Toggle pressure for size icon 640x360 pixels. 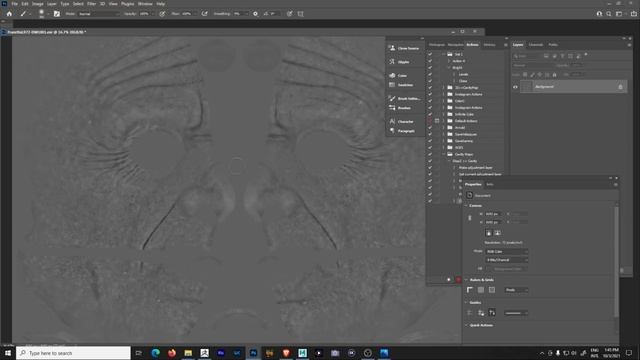289,14
